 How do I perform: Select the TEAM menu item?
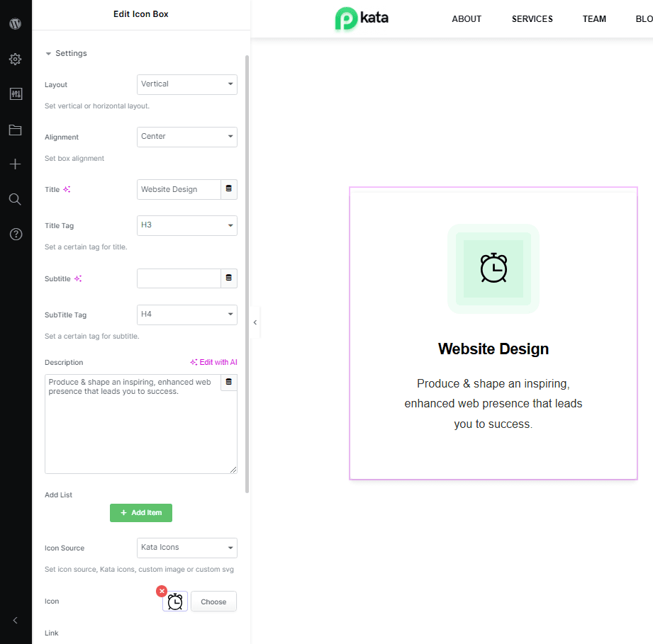pyautogui.click(x=594, y=19)
